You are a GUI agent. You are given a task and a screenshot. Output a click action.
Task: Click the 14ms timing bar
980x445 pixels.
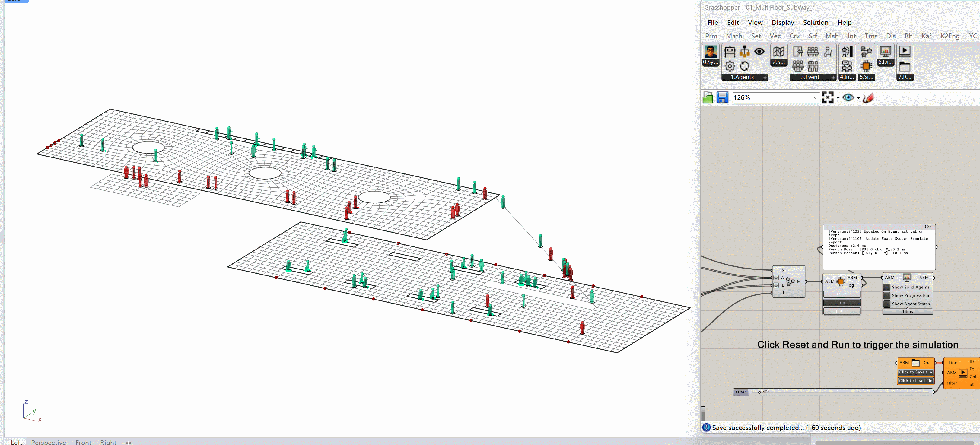pyautogui.click(x=907, y=311)
